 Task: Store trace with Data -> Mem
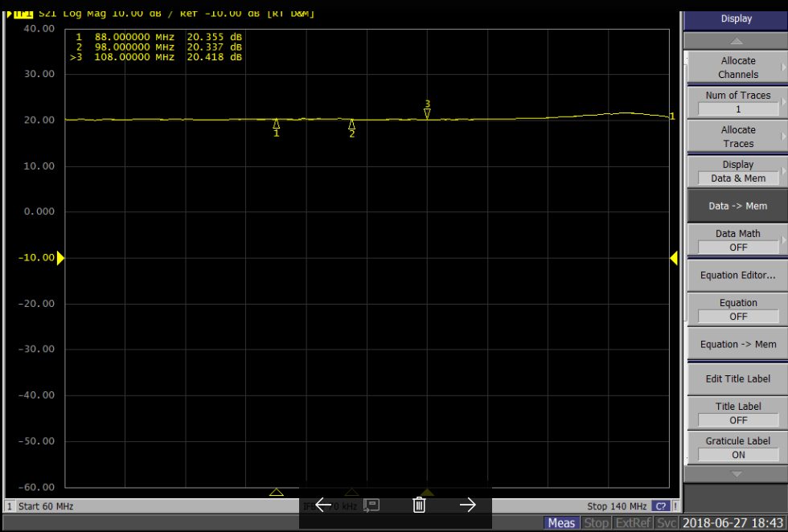point(737,206)
